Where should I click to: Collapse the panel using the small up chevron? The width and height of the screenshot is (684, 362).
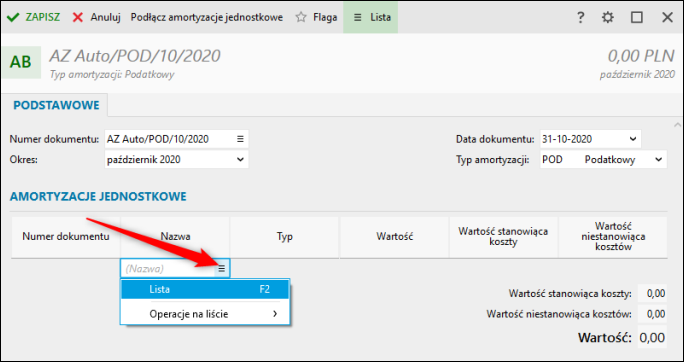tap(676, 125)
